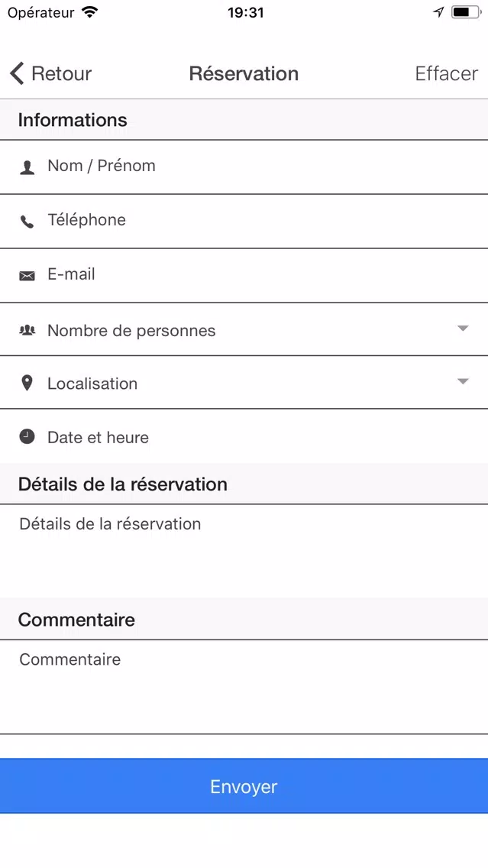The width and height of the screenshot is (488, 868).
Task: Go back using the Retour button
Action: coord(51,73)
